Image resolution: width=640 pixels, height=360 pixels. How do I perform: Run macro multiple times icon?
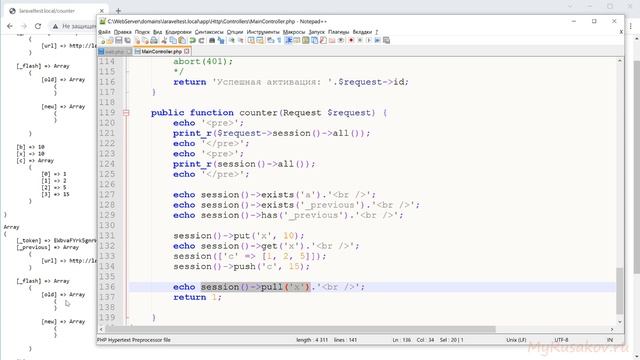pyautogui.click(x=377, y=40)
